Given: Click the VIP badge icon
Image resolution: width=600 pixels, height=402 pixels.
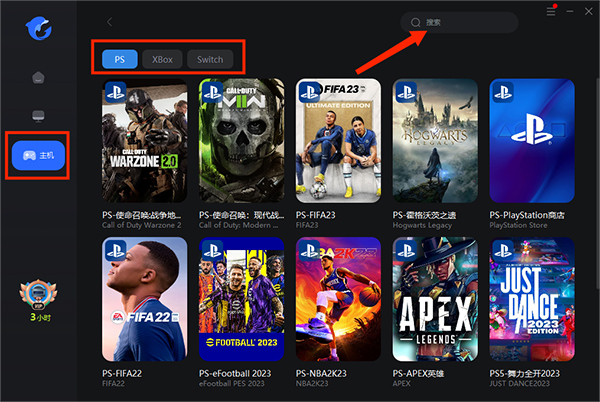Looking at the screenshot, I should tap(38, 296).
